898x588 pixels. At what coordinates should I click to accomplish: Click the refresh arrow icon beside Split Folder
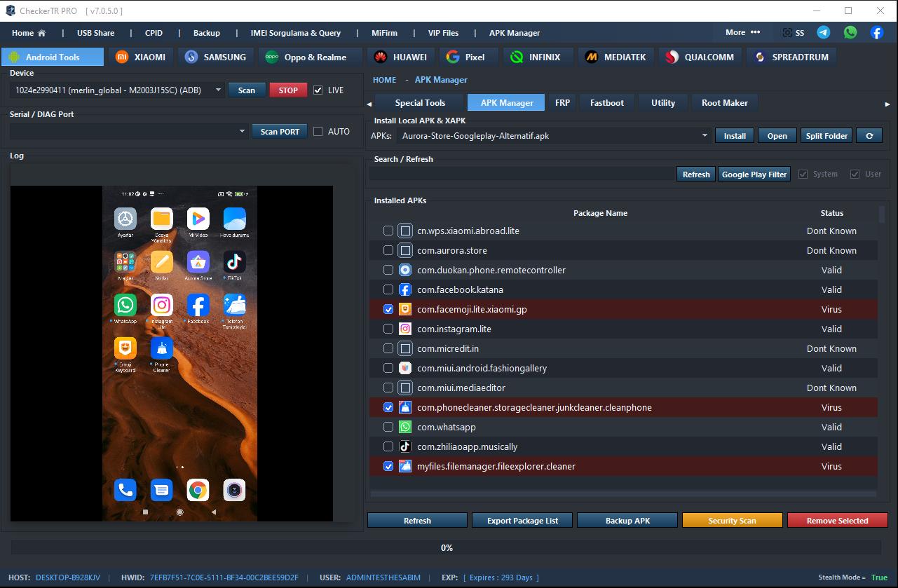pos(869,136)
